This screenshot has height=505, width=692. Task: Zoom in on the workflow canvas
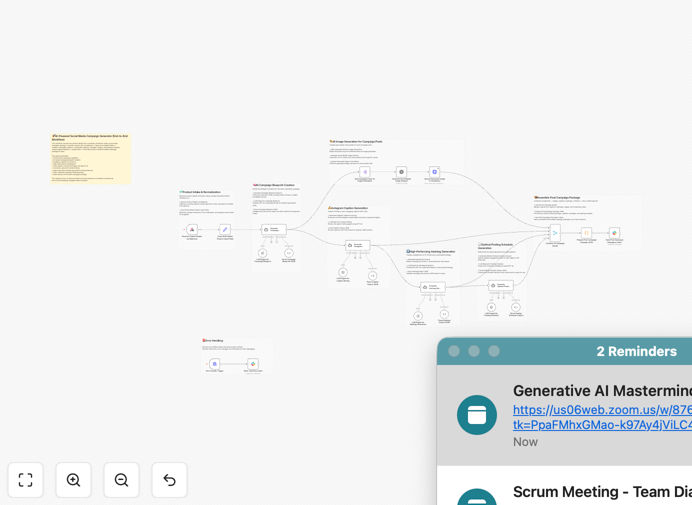73,480
